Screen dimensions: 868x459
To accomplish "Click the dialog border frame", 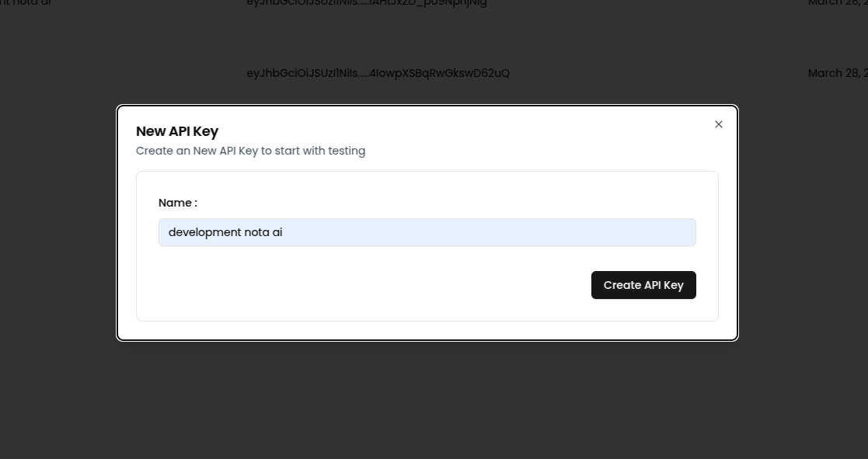I will tap(427, 339).
